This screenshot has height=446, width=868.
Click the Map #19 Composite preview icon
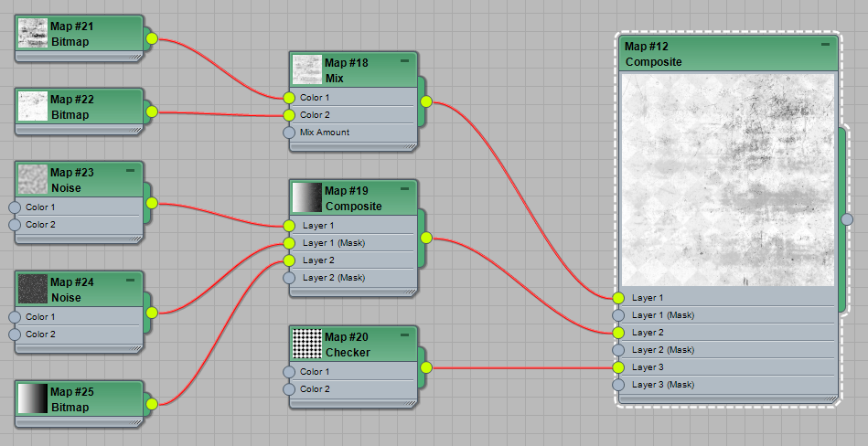(306, 197)
